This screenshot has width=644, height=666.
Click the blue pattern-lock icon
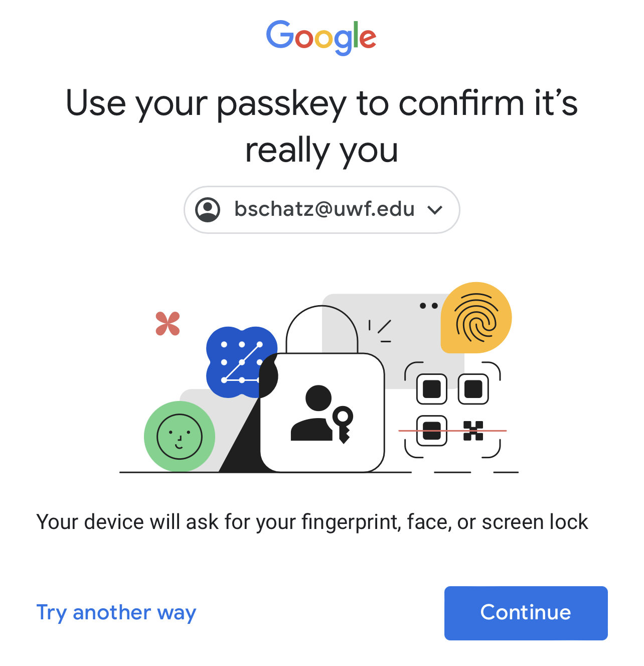tap(242, 362)
